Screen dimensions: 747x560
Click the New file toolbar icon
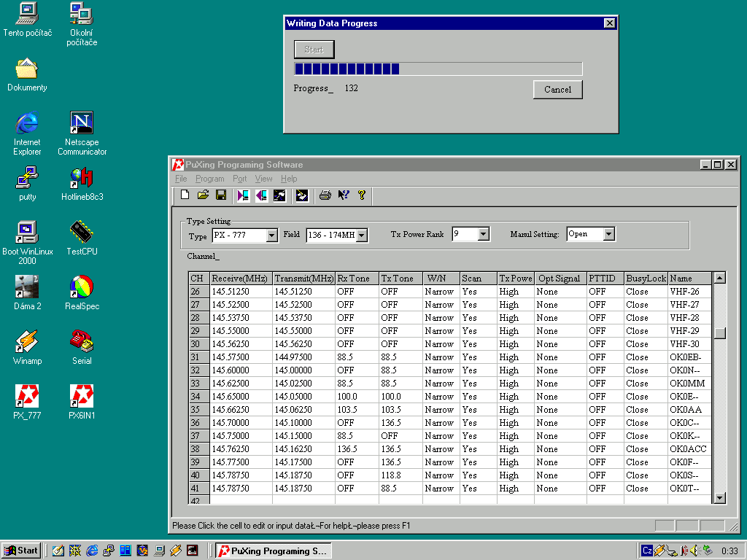tap(185, 195)
